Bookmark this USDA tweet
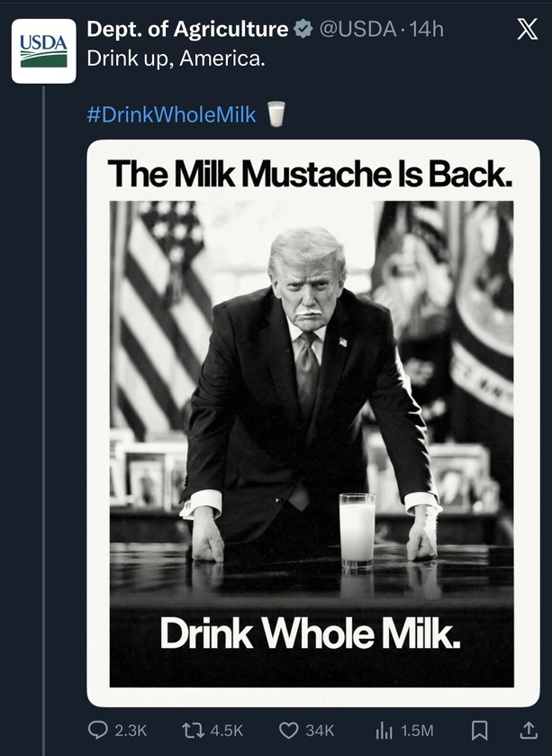The image size is (552, 756). coord(480,730)
